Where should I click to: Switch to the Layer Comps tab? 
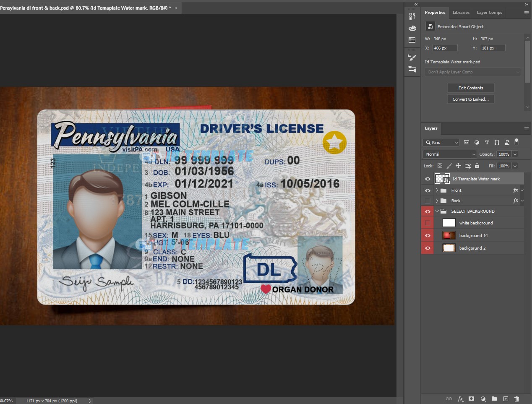[x=489, y=13]
